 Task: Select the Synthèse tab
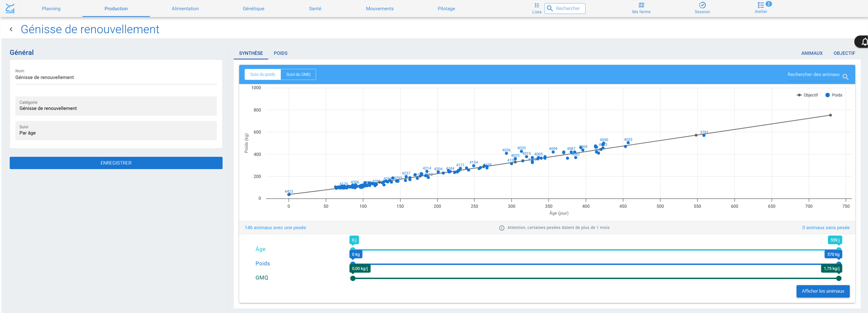pyautogui.click(x=251, y=53)
